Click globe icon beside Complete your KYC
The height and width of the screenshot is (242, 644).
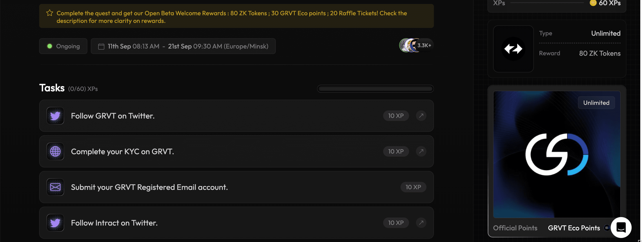55,151
